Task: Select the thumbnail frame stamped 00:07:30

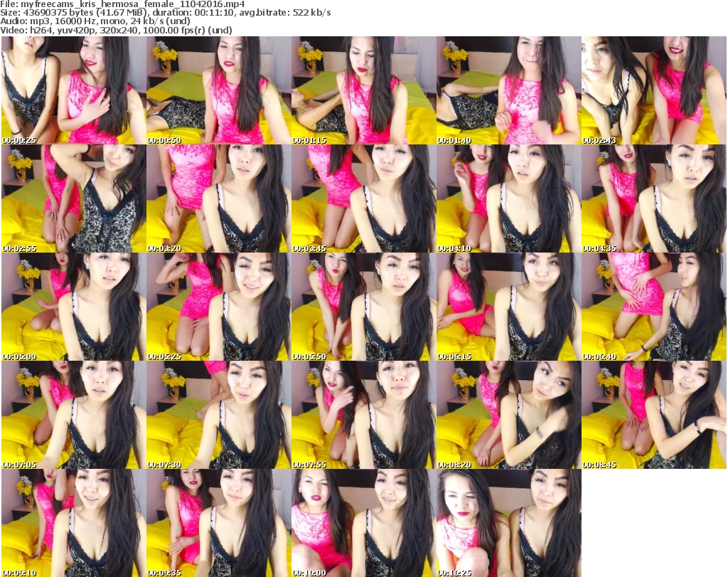Action: point(219,415)
